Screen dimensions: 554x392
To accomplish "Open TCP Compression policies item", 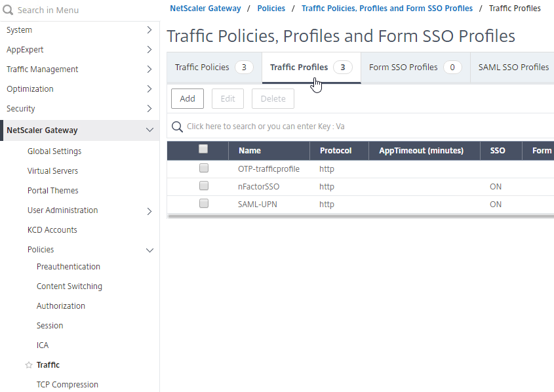I will tap(68, 385).
